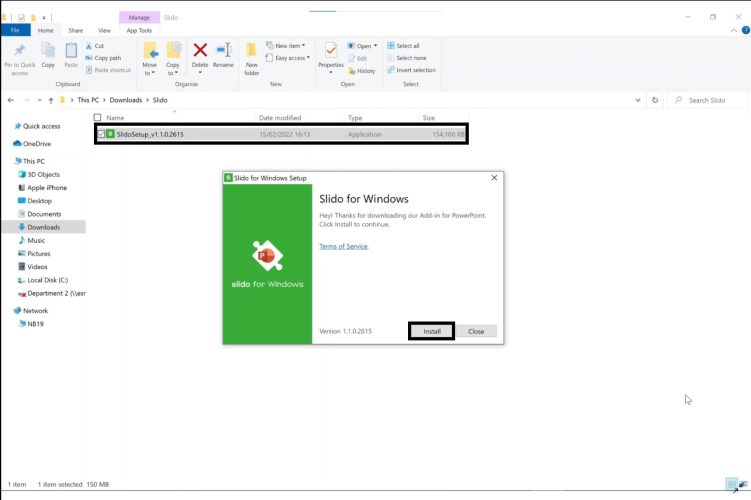
Task: Click the blue Help question mark icon
Action: pos(746,30)
